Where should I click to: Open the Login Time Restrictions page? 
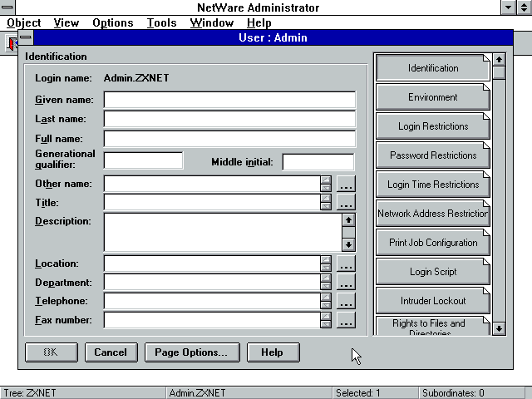tap(433, 185)
